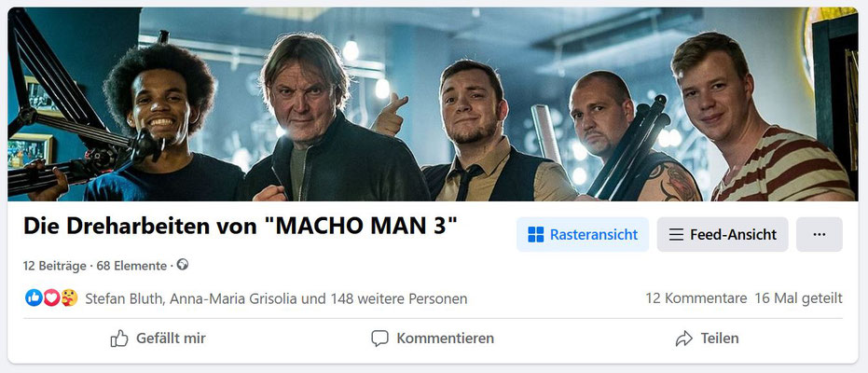This screenshot has width=868, height=373.
Task: Click the Teilen share arrow icon
Action: pyautogui.click(x=684, y=338)
